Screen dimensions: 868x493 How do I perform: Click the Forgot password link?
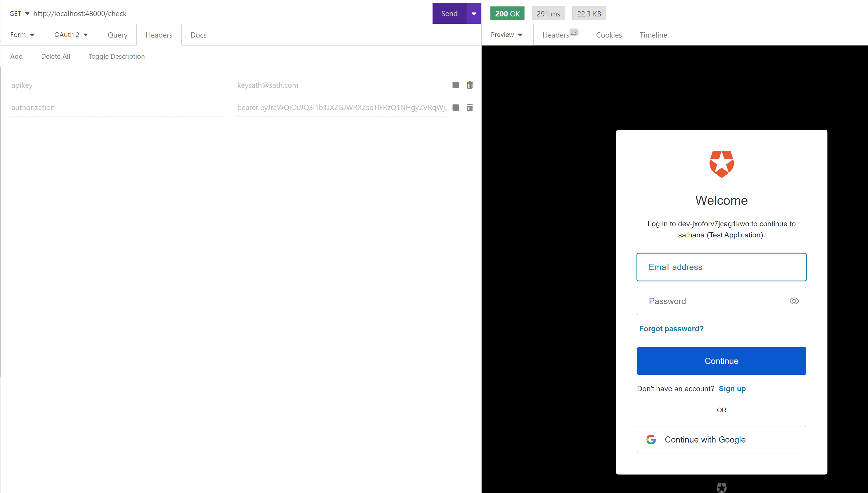point(671,329)
